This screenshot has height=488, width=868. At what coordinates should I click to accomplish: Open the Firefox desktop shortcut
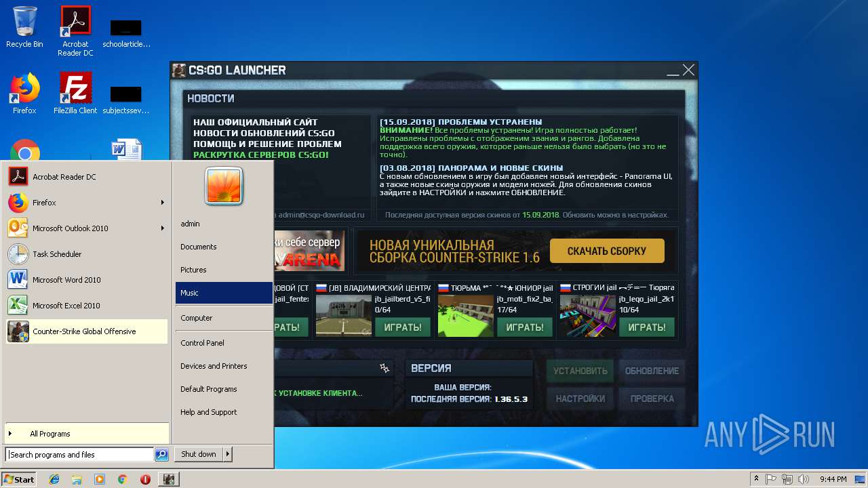click(x=24, y=94)
